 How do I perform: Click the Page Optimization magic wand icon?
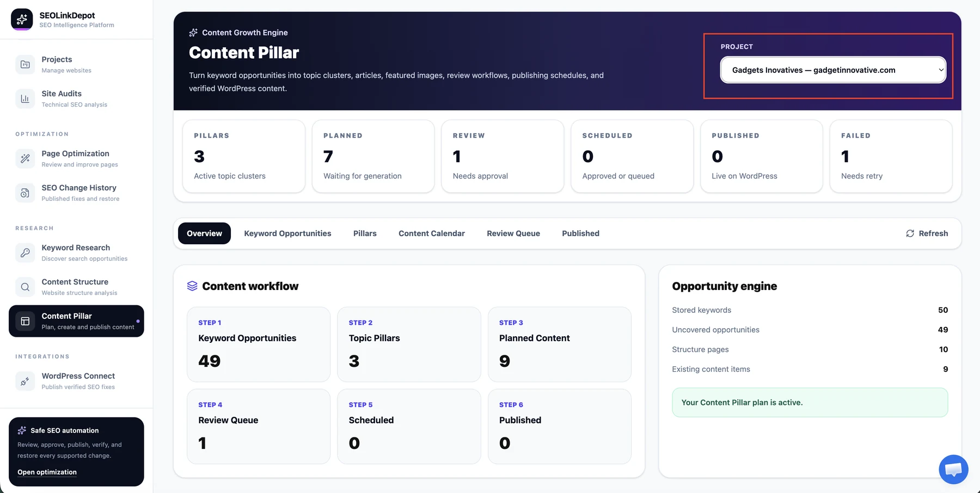25,158
